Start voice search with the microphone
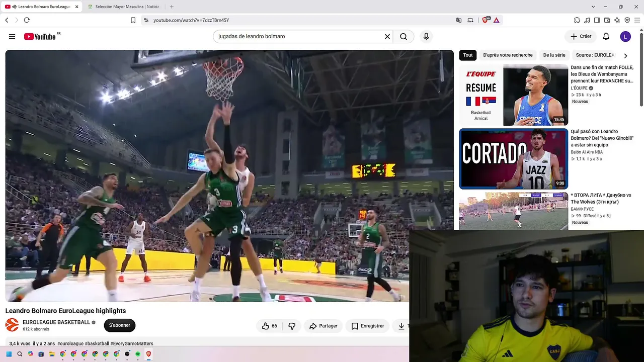Viewport: 644px width, 362px height. [x=426, y=37]
